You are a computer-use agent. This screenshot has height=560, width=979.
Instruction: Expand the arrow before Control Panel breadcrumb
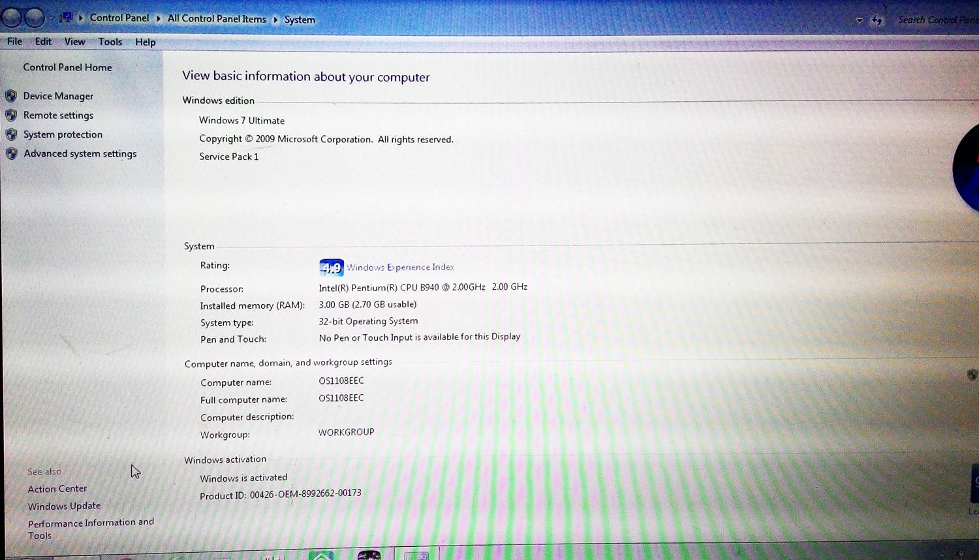click(81, 18)
